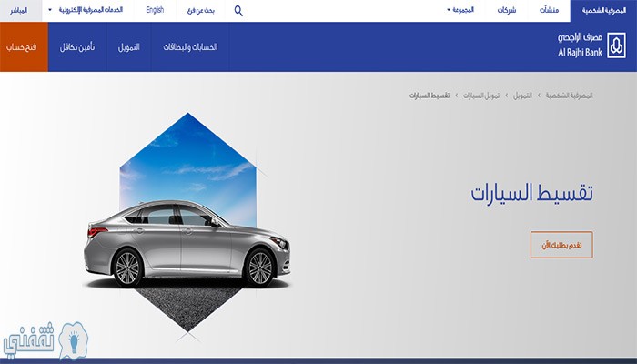Go to تمويل السيارات breadcrumb

(x=481, y=96)
